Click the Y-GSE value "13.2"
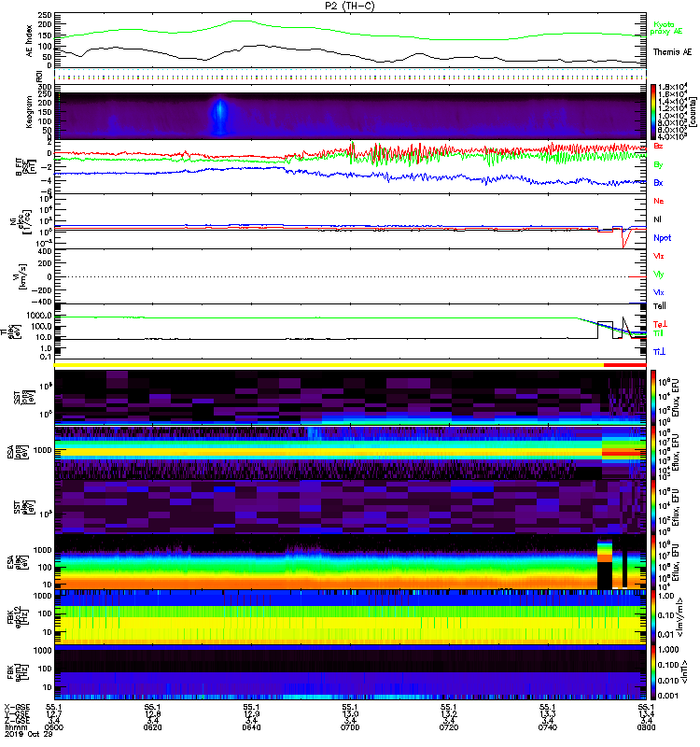This screenshot has width=700, height=747. point(449,714)
